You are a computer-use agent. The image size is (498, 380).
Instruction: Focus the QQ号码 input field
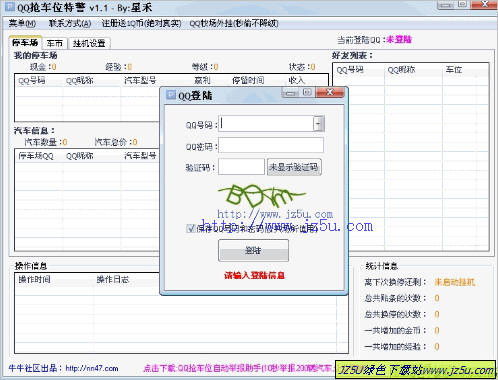point(266,124)
